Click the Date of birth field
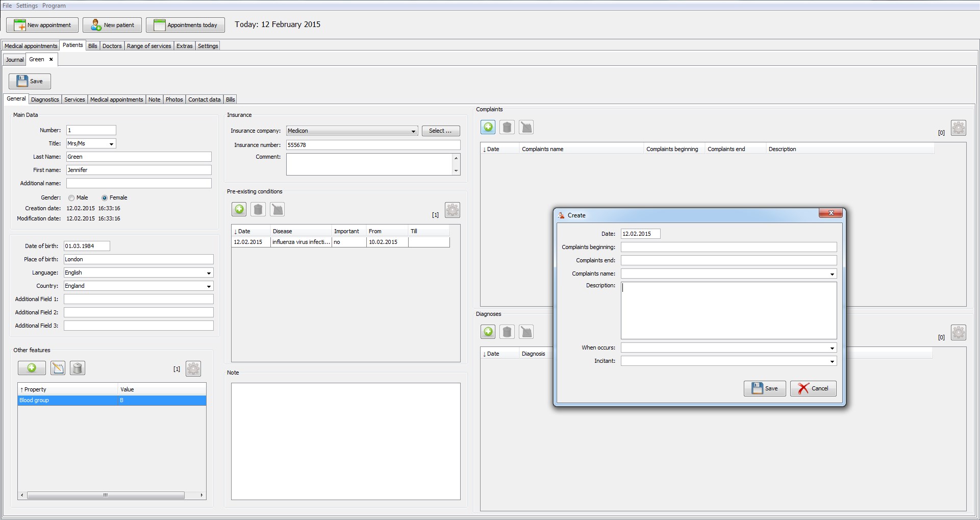Image resolution: width=980 pixels, height=520 pixels. click(87, 246)
